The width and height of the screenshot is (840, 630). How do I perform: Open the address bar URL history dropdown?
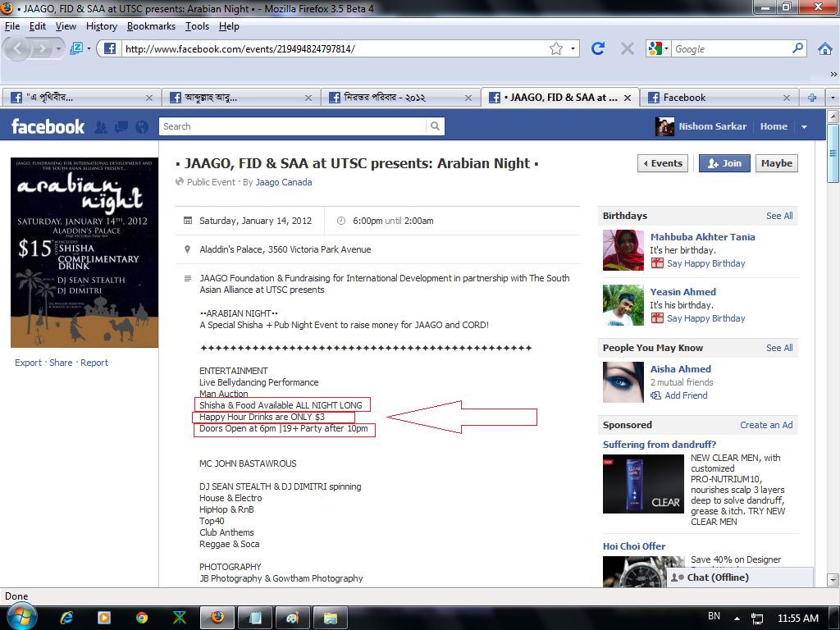(x=573, y=48)
